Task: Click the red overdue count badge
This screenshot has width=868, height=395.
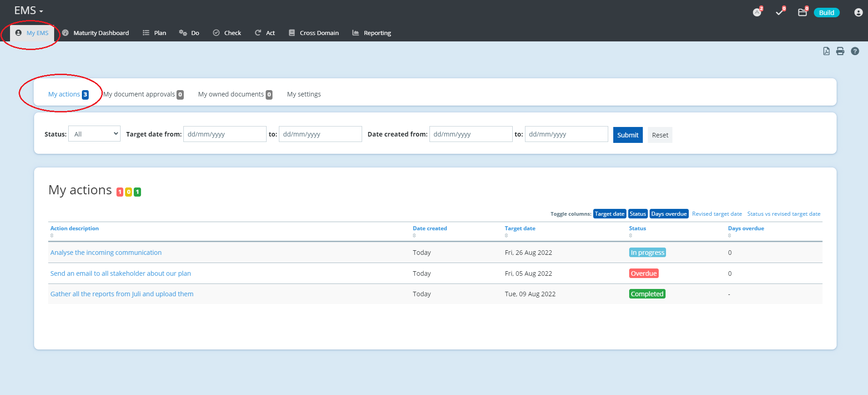Action: click(120, 192)
